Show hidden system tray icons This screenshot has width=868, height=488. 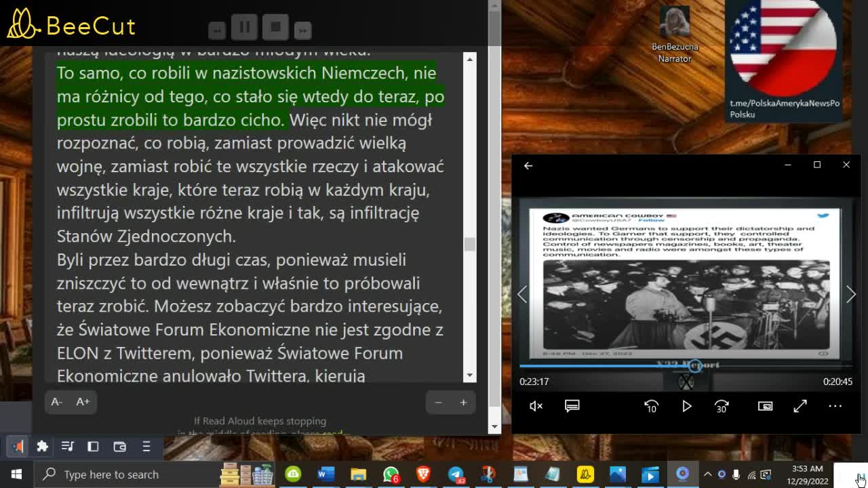pyautogui.click(x=707, y=474)
